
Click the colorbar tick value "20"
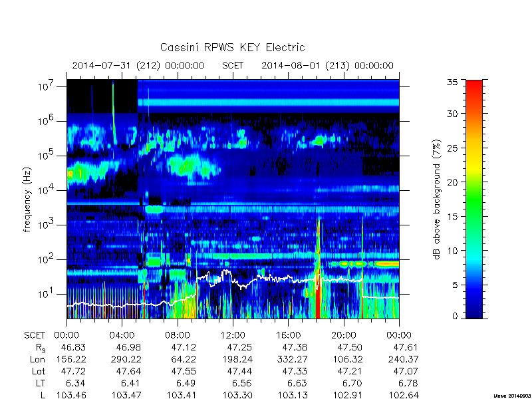click(452, 182)
